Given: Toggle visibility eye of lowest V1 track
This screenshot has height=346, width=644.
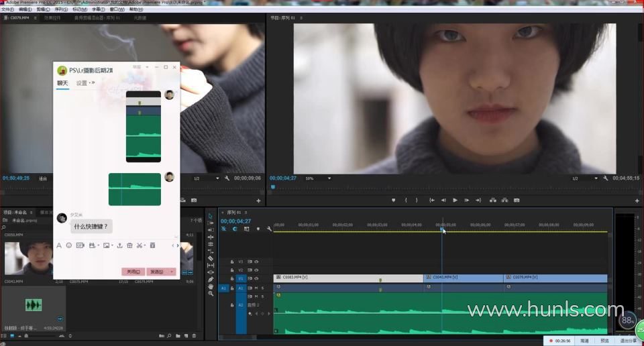Looking at the screenshot, I should 256,279.
